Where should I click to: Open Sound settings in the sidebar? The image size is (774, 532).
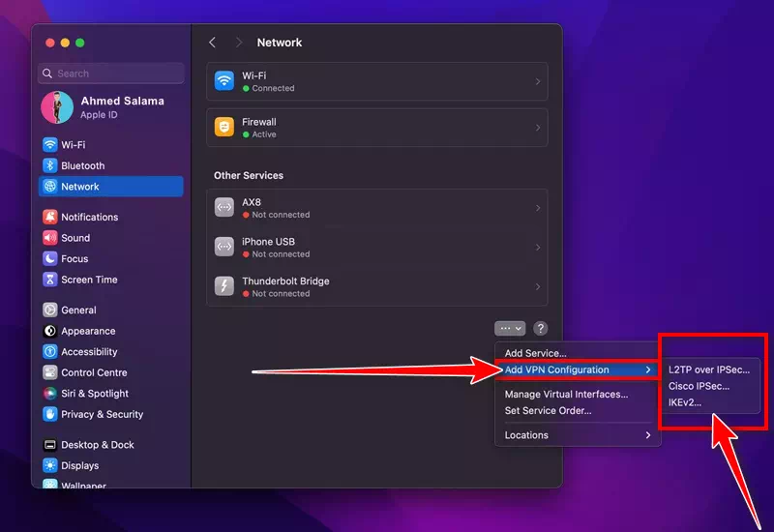pos(110,238)
